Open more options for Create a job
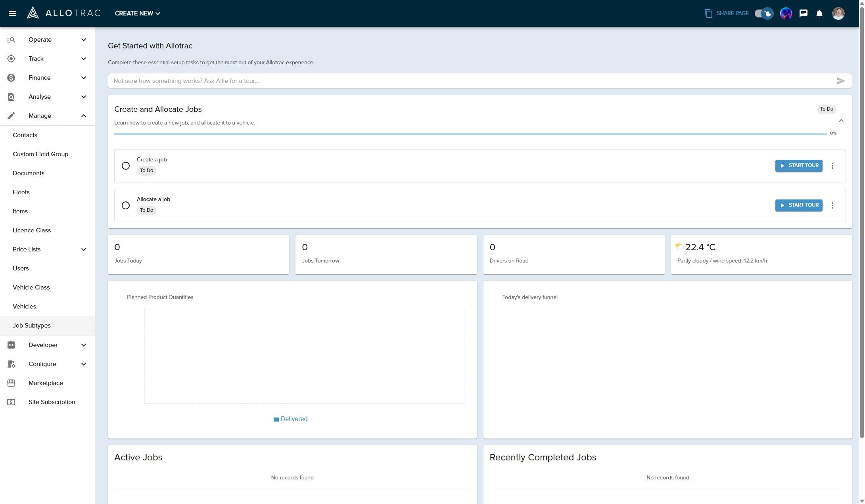This screenshot has width=865, height=504. point(832,166)
